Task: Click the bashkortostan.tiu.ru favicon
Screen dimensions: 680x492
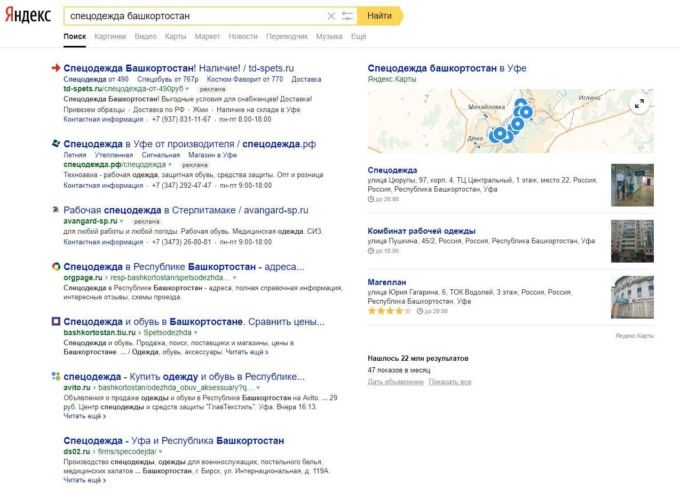Action: [56, 321]
